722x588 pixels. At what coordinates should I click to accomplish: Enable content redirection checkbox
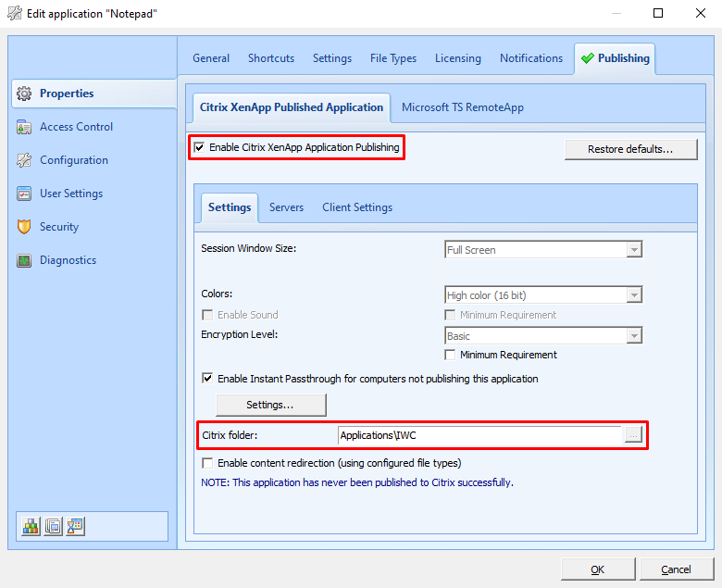click(207, 463)
